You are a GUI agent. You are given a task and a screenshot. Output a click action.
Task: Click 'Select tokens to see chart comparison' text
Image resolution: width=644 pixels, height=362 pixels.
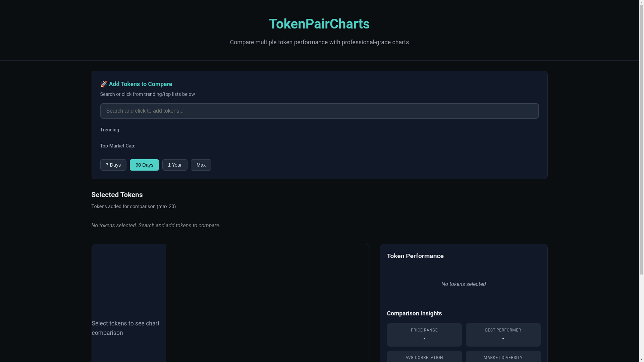tap(126, 328)
